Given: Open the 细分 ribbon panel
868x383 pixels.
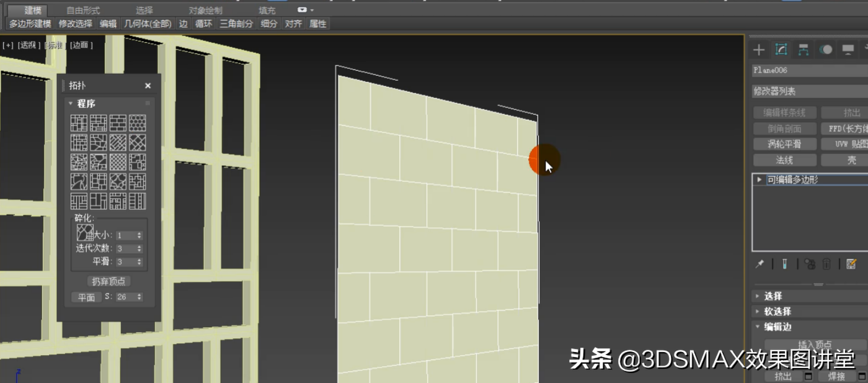Looking at the screenshot, I should pyautogui.click(x=269, y=24).
